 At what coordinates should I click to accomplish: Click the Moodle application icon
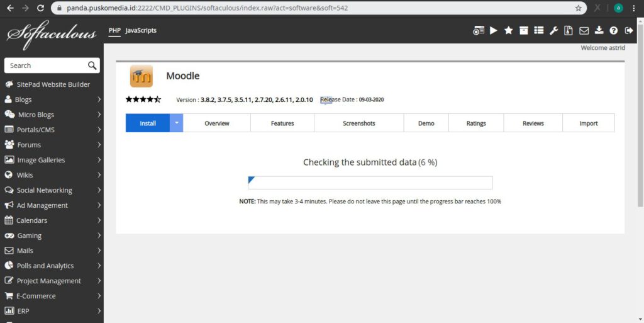tap(142, 76)
